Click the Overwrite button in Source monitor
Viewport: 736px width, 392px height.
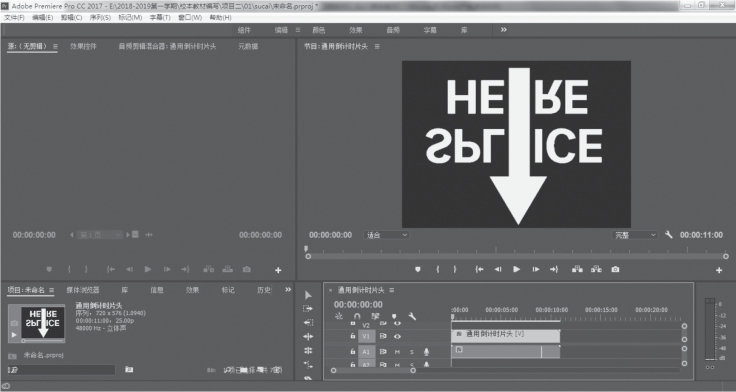[228, 269]
